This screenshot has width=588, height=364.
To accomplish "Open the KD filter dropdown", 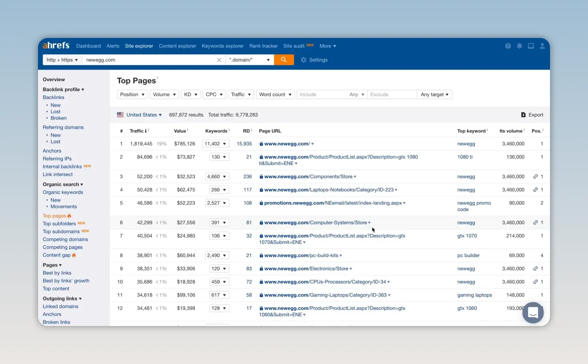I will coord(190,94).
